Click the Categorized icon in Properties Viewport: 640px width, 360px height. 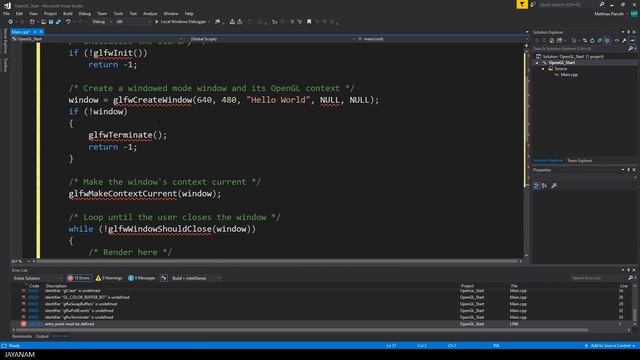pos(536,186)
